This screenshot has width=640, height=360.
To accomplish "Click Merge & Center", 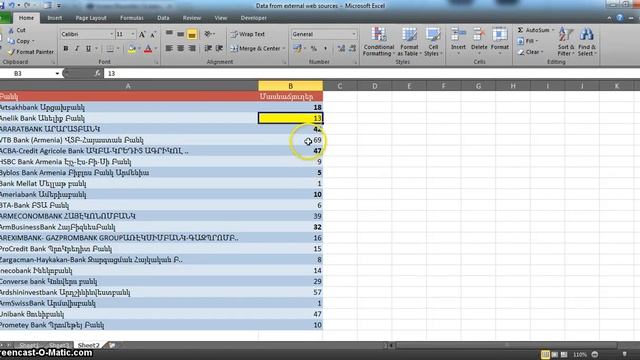I will pyautogui.click(x=256, y=49).
